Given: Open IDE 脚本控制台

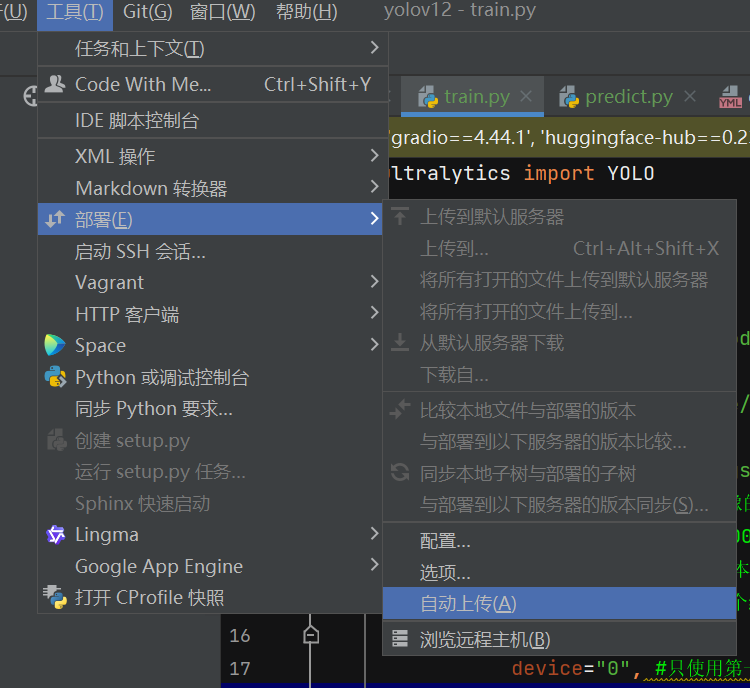Looking at the screenshot, I should [213, 120].
